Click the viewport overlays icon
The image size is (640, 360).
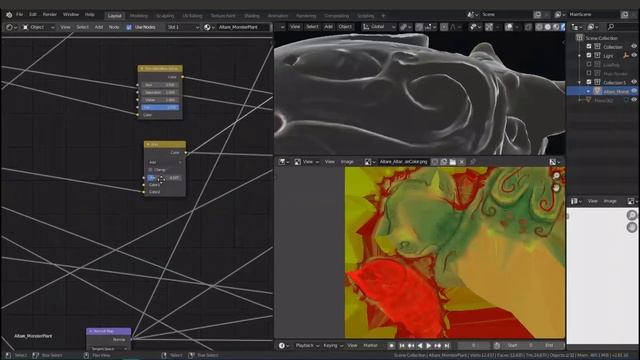tap(509, 27)
